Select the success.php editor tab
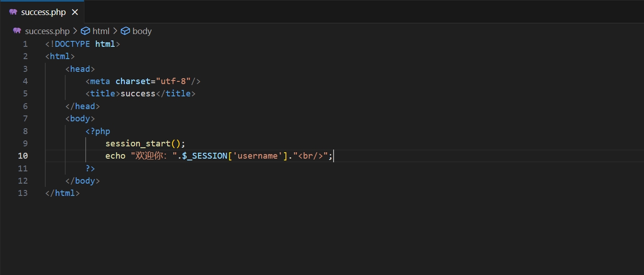Screen dimensions: 644x275 coord(43,12)
